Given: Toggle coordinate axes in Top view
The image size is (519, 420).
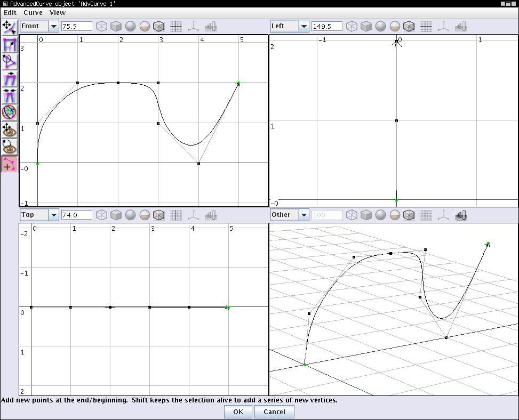Looking at the screenshot, I should (193, 215).
